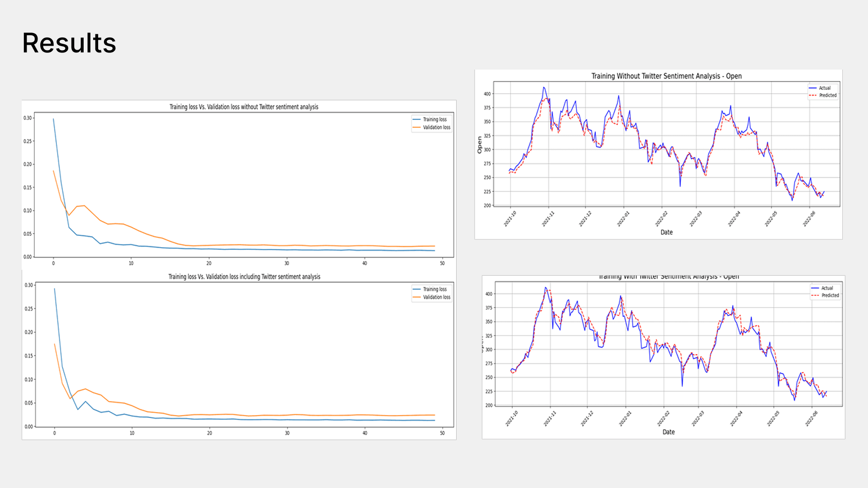Image resolution: width=868 pixels, height=488 pixels.
Task: Click "Predicted" legend entry in Without Twitter Open chart
Action: (828, 95)
